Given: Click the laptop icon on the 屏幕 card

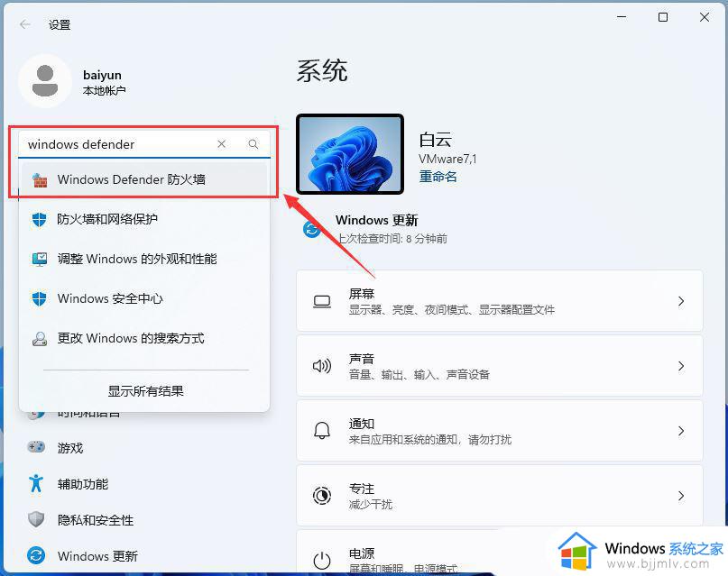Looking at the screenshot, I should click(322, 301).
